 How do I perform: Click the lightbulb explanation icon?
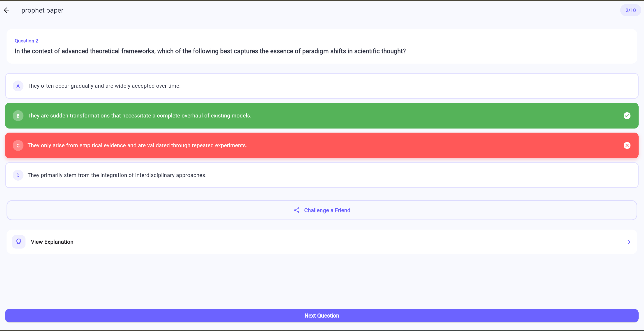pyautogui.click(x=19, y=242)
